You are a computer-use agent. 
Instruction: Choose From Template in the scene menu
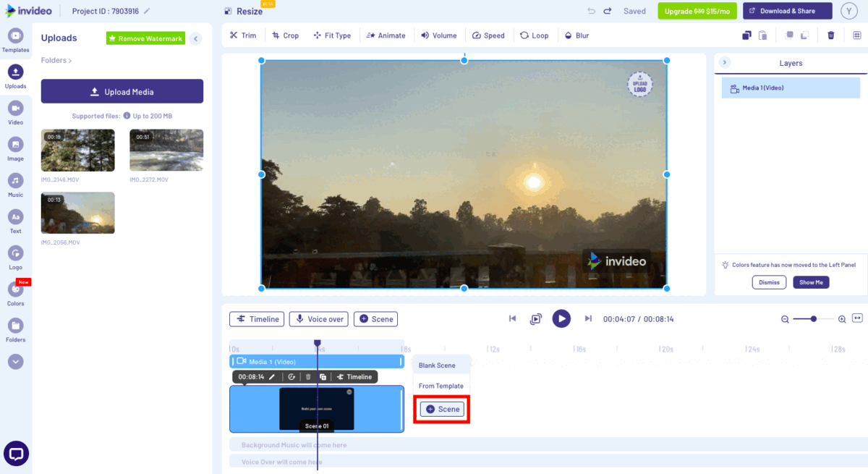pos(441,386)
